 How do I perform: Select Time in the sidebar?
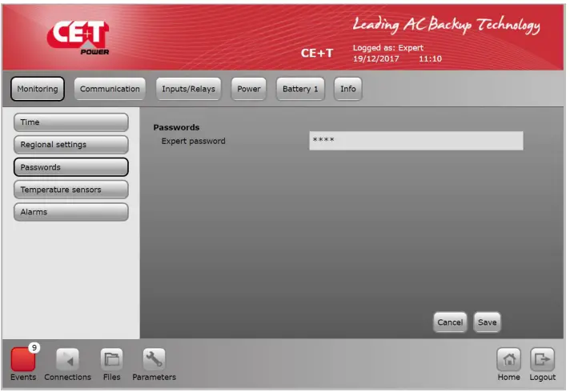click(x=71, y=122)
